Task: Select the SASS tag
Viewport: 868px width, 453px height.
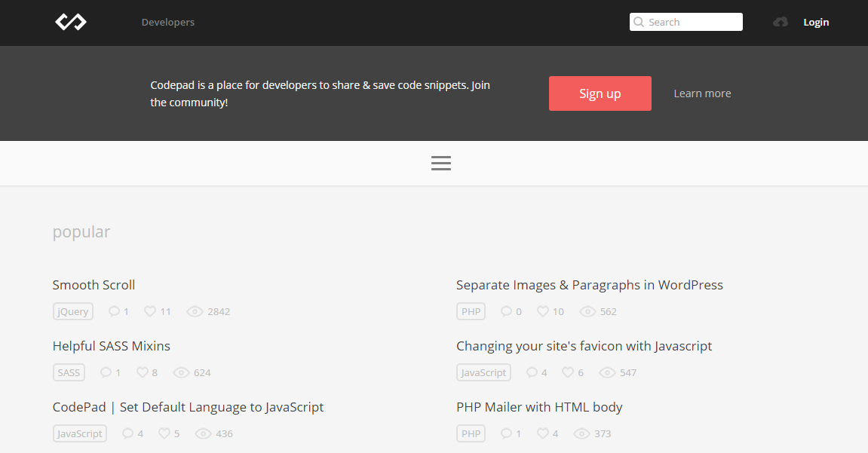Action: (69, 372)
